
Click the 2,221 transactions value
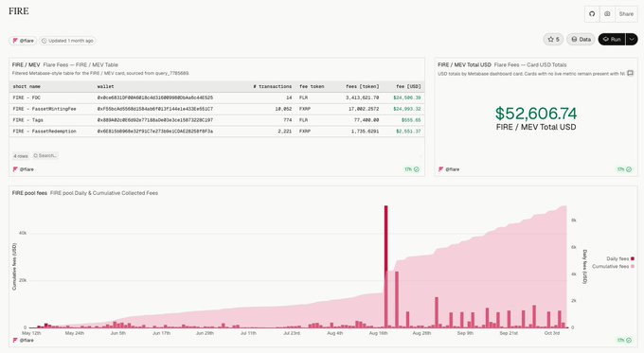point(285,131)
